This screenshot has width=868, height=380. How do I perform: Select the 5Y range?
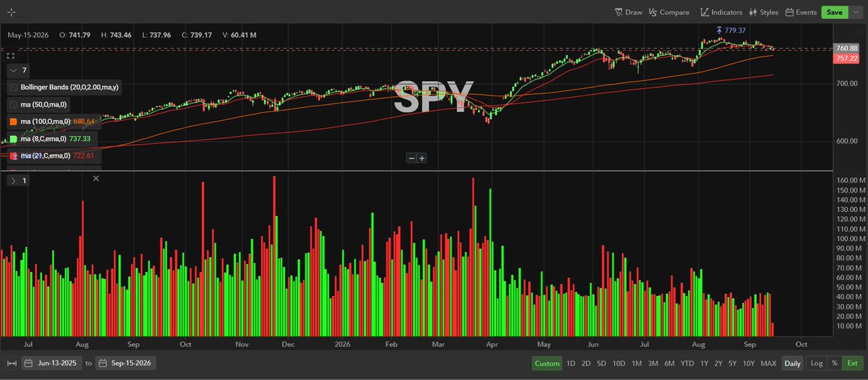pyautogui.click(x=733, y=363)
